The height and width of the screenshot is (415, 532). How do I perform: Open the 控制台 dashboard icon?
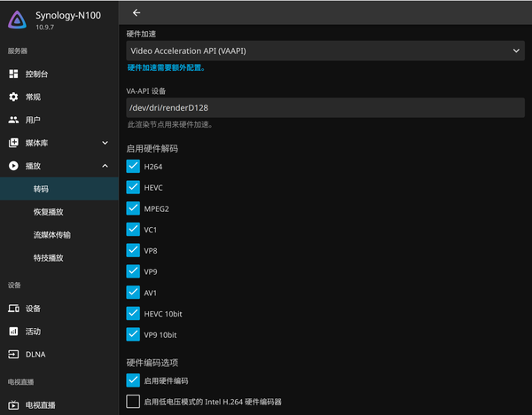[x=13, y=74]
